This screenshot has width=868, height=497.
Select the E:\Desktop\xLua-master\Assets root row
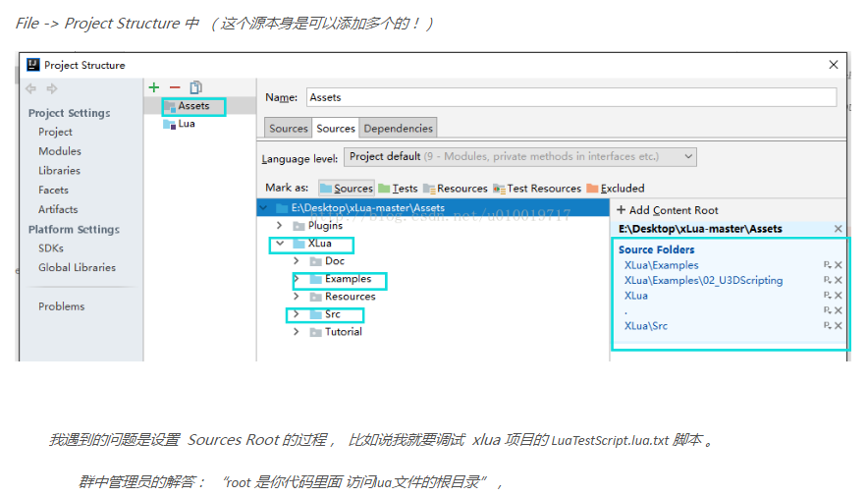(x=433, y=207)
